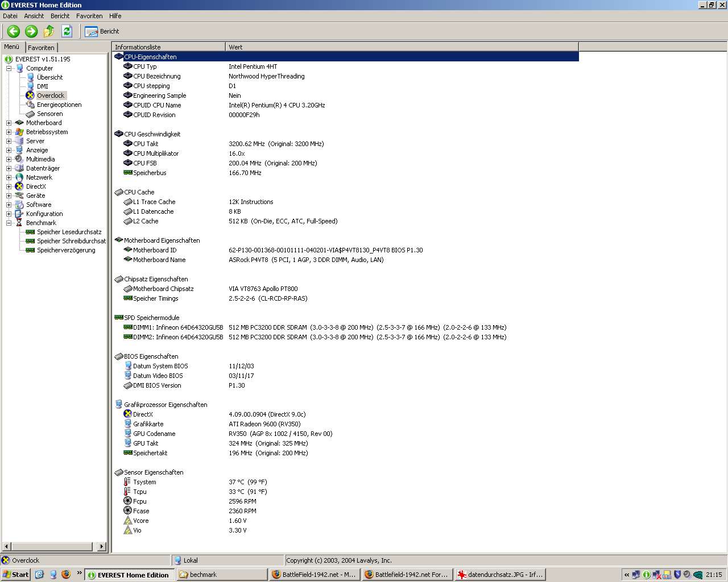Select the Übersicht item in the tree
This screenshot has height=582, width=728.
tap(50, 77)
